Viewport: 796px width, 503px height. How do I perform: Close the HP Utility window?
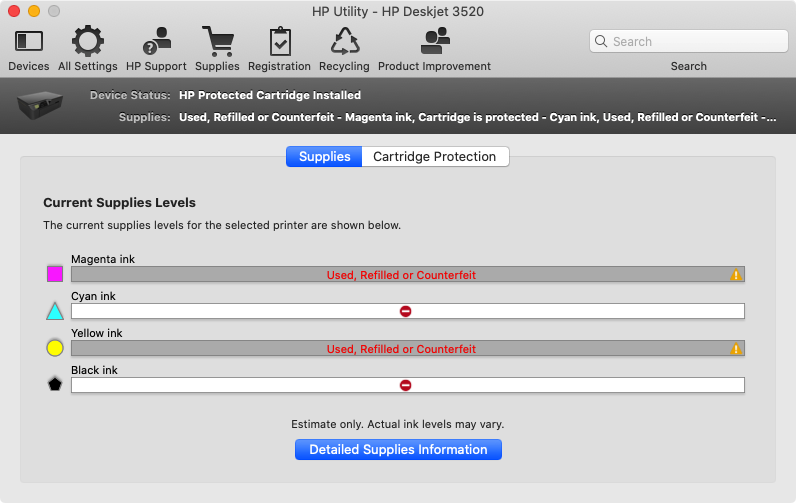[14, 11]
